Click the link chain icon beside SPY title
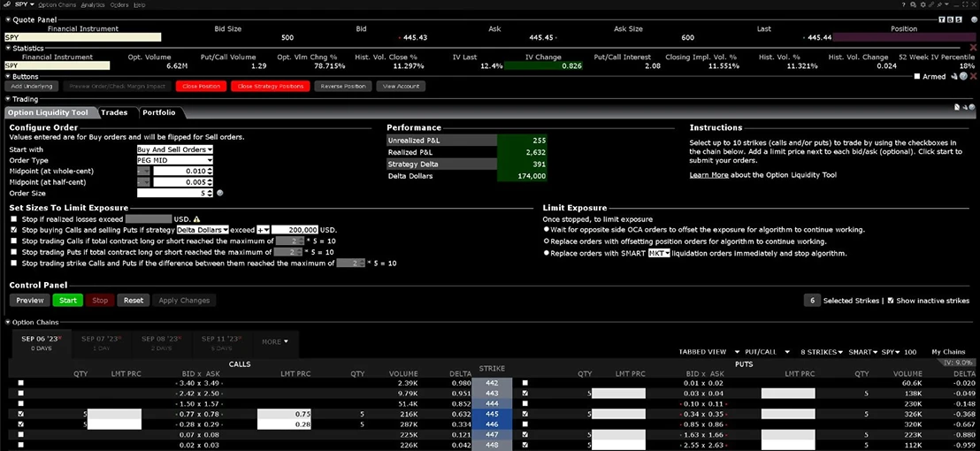 7,4
